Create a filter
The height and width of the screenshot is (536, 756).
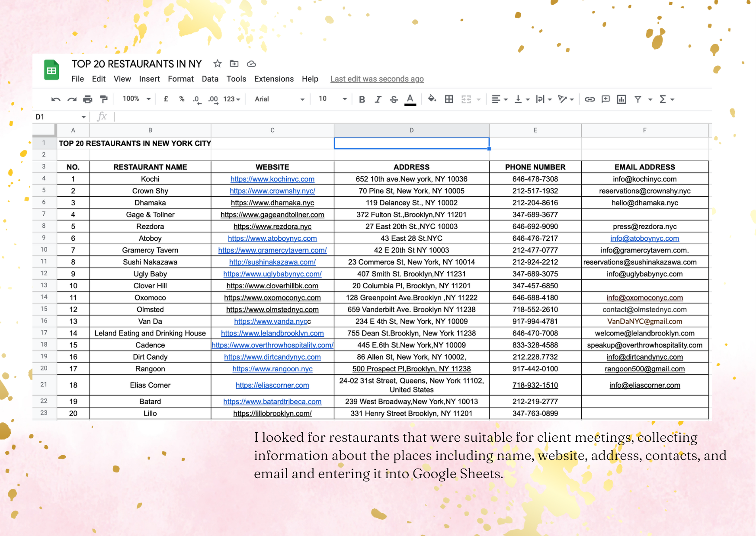tap(638, 99)
